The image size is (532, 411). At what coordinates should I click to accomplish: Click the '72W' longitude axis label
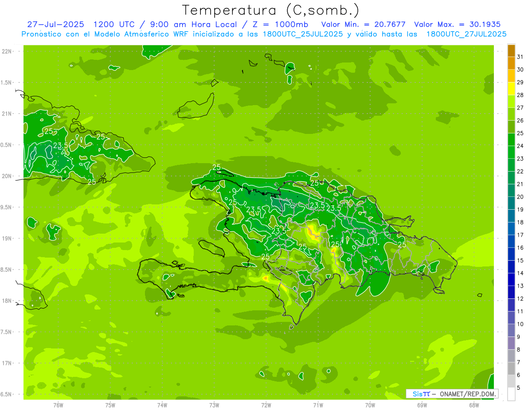coord(266,405)
